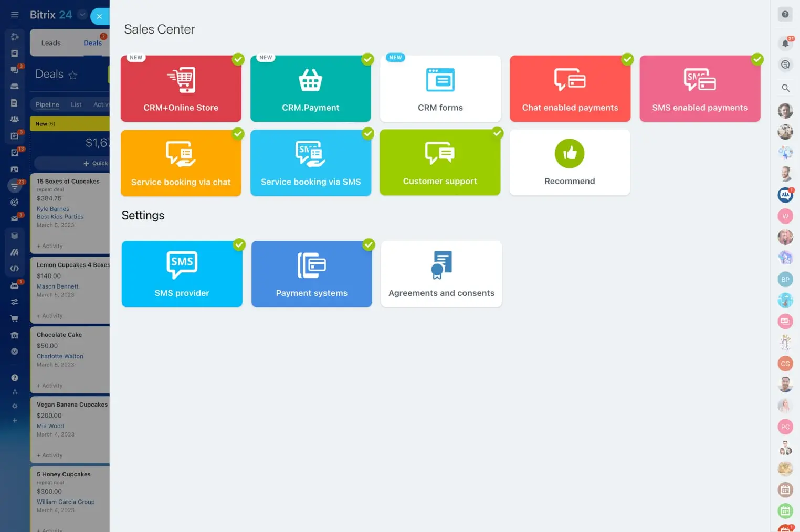This screenshot has width=800, height=532.
Task: Toggle the favorite star next to Deals
Action: pyautogui.click(x=73, y=75)
